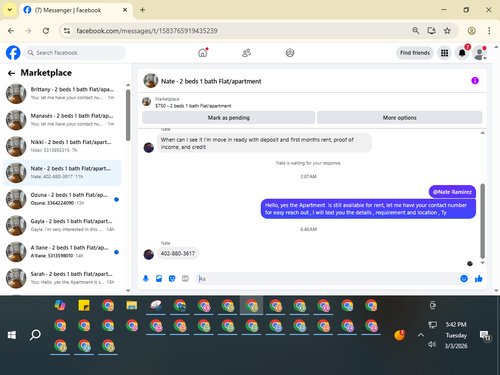Open the A'llane conversation
Image resolution: width=500 pixels, height=375 pixels.
point(62,252)
